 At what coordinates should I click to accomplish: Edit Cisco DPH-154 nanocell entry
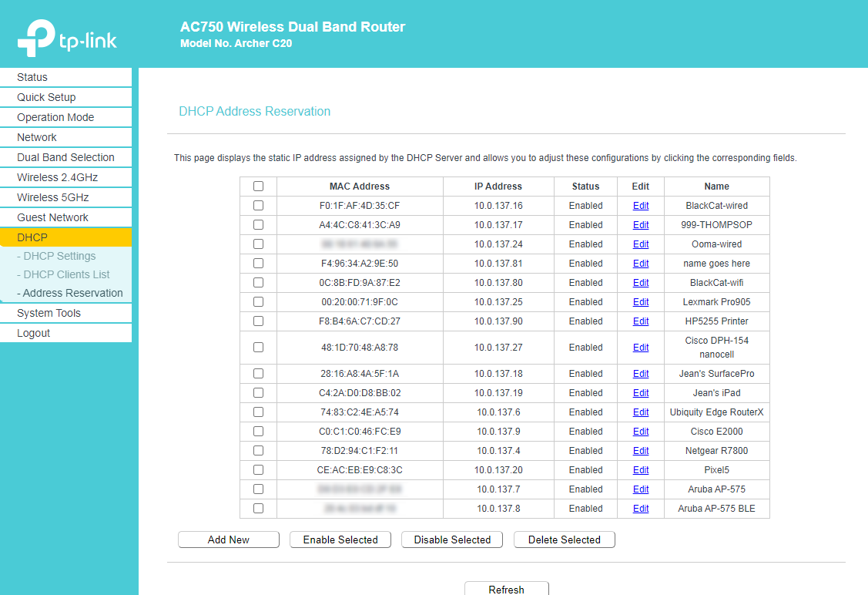(x=641, y=348)
